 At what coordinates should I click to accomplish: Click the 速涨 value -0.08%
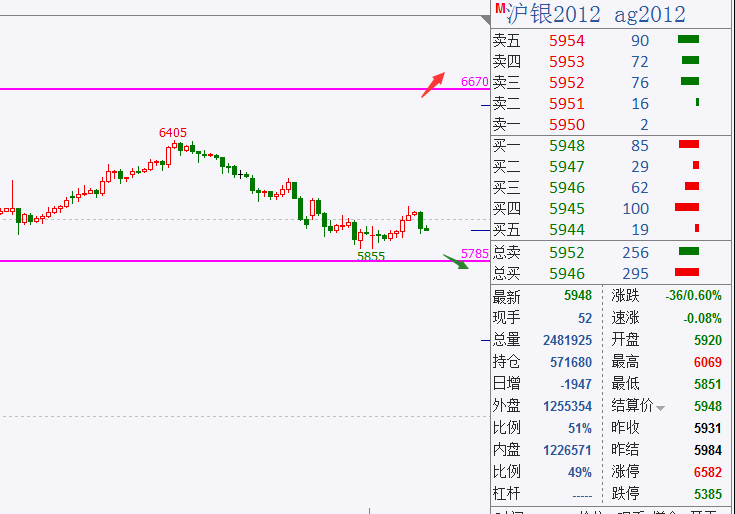pyautogui.click(x=703, y=318)
